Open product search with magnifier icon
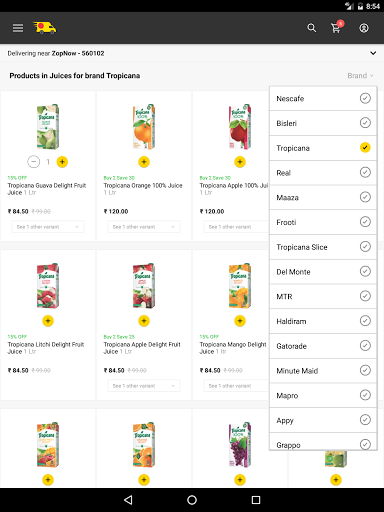The image size is (384, 512). pyautogui.click(x=312, y=28)
